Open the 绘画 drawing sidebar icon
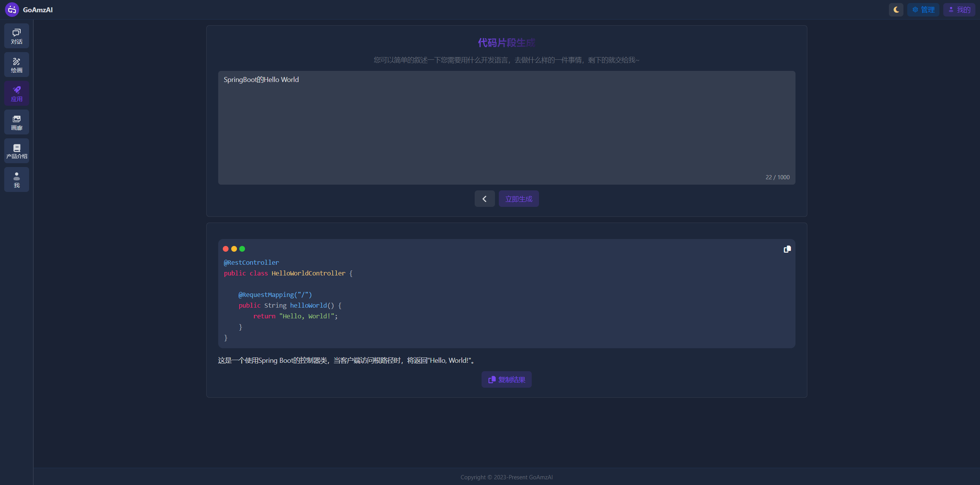 click(x=16, y=65)
